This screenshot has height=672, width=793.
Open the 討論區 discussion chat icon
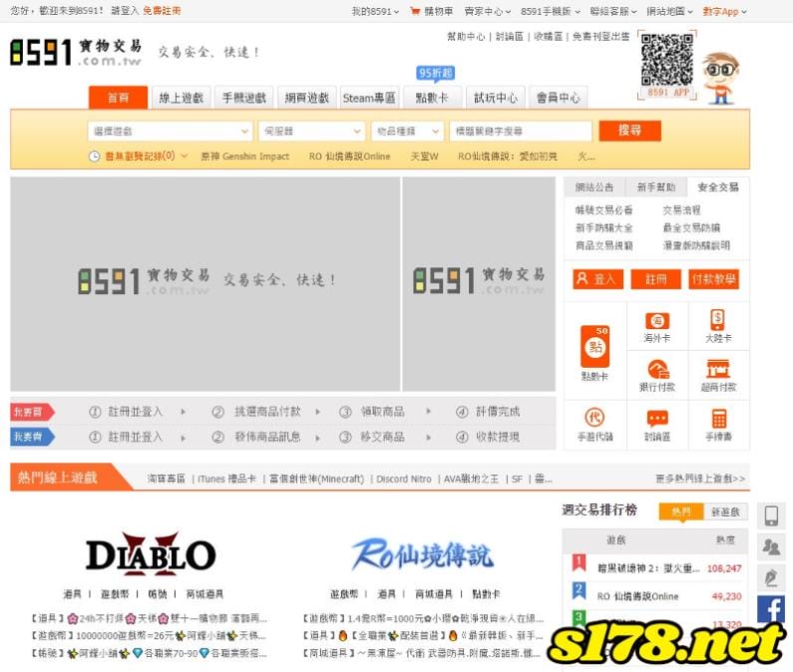(x=657, y=418)
